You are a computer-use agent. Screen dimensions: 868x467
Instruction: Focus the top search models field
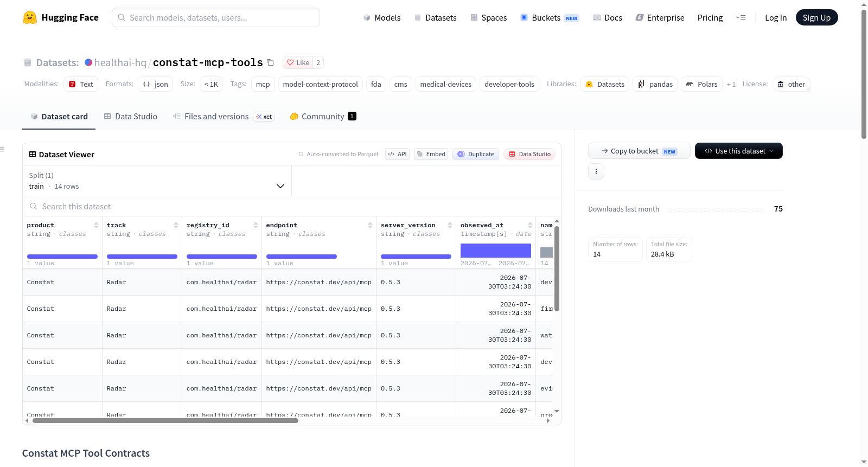(216, 17)
